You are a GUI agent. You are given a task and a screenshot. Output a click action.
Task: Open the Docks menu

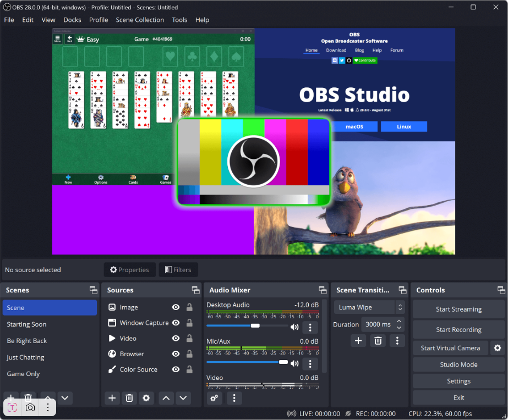coord(72,20)
